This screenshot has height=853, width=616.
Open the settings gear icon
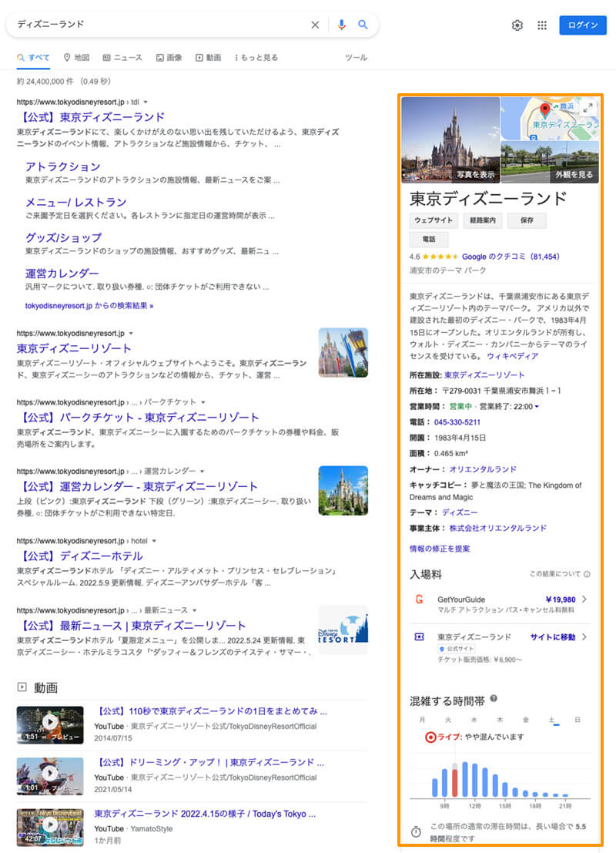click(x=517, y=25)
